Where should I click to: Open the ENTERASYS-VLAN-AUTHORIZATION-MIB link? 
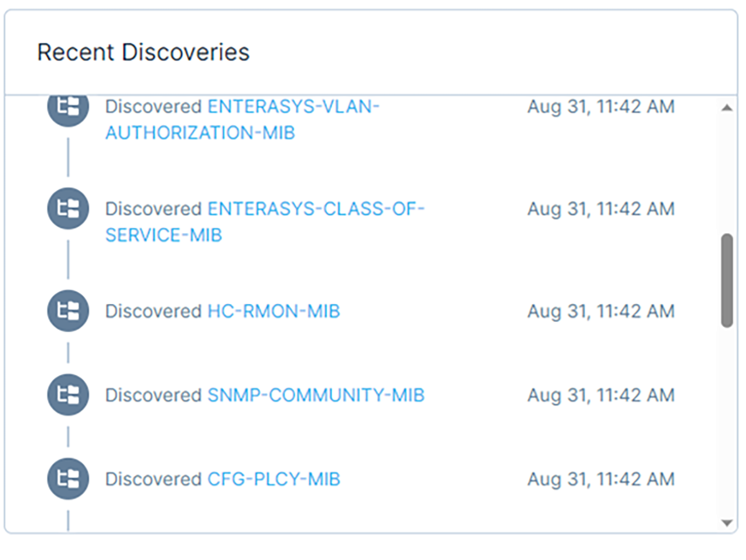(293, 107)
